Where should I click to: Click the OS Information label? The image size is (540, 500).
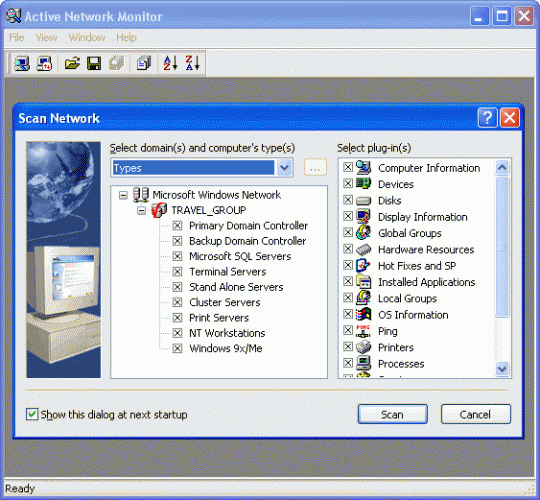point(413,315)
